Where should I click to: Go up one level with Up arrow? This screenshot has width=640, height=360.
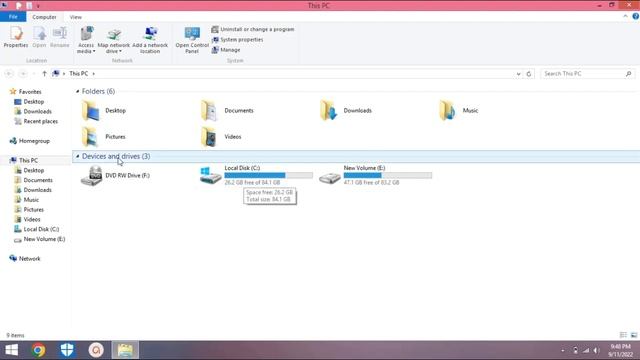(x=44, y=74)
